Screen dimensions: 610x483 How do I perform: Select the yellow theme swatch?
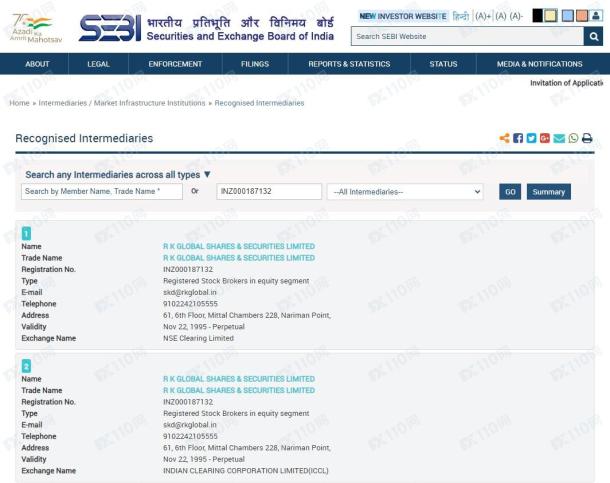coord(550,16)
